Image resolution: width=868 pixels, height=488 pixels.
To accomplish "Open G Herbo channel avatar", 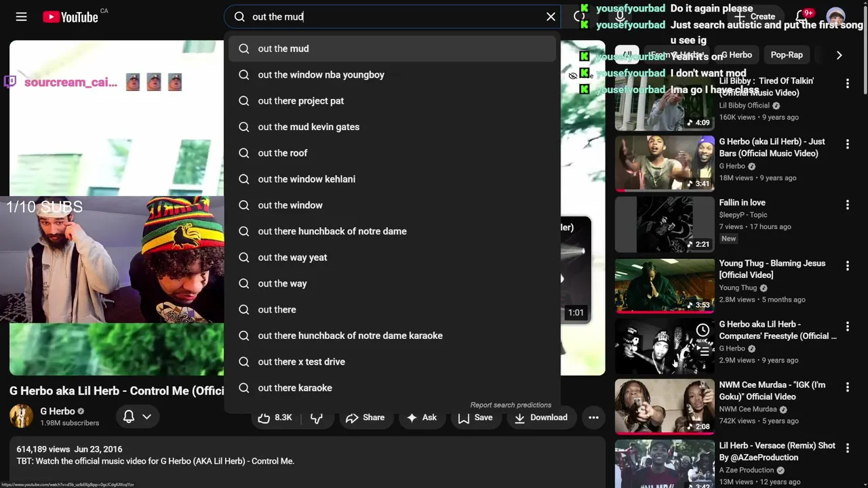I will [x=21, y=416].
